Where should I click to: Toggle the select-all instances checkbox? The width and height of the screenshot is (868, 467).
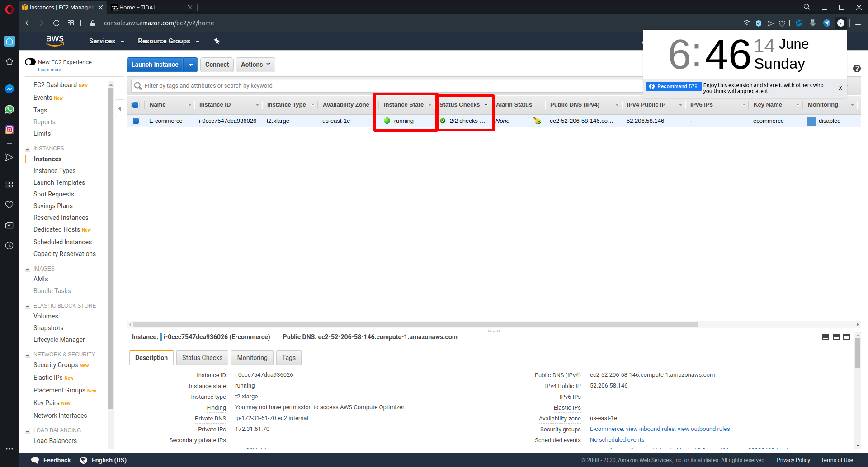(135, 105)
